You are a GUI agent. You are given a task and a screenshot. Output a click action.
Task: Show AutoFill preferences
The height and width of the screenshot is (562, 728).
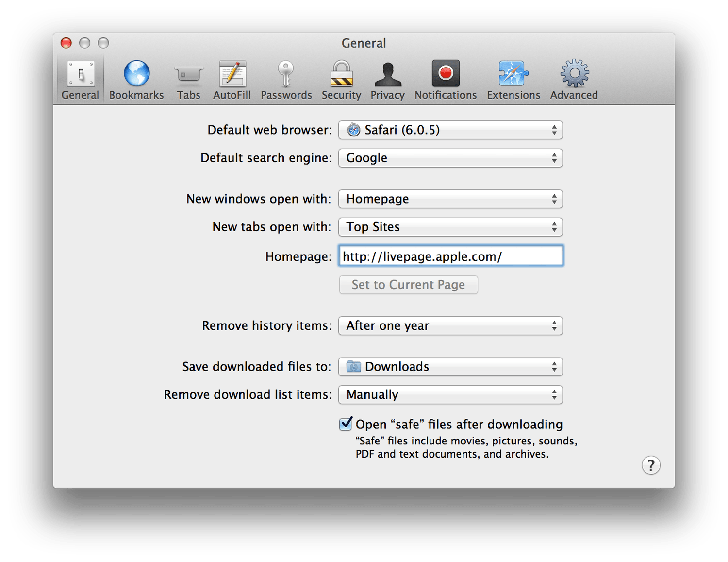point(232,80)
